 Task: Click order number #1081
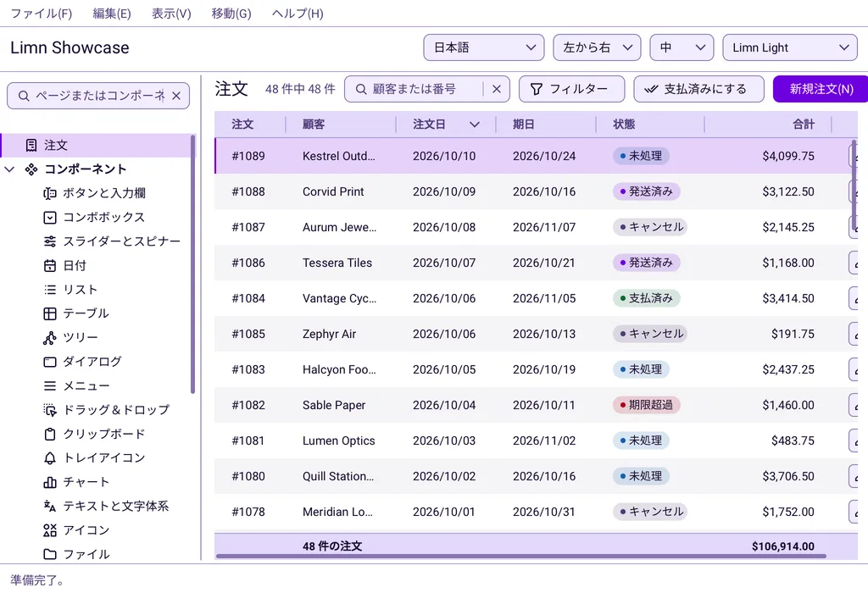[x=248, y=441]
